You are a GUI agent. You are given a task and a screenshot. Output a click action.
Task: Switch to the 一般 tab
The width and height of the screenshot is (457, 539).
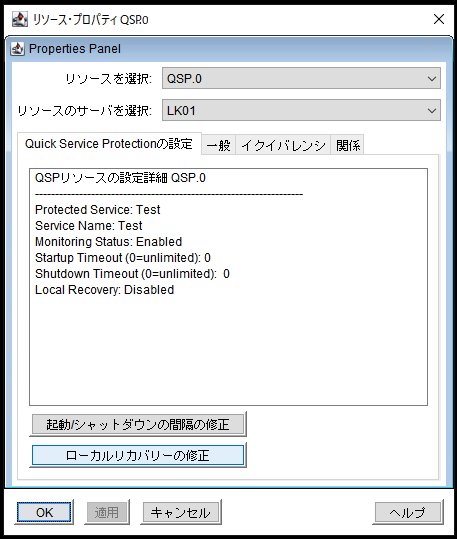(218, 145)
